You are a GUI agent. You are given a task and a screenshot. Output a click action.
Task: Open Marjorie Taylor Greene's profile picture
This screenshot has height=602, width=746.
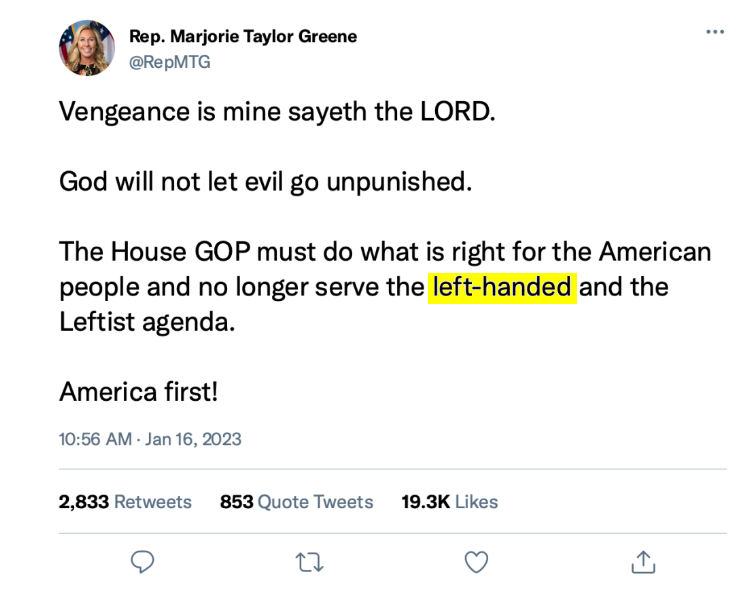[x=87, y=48]
